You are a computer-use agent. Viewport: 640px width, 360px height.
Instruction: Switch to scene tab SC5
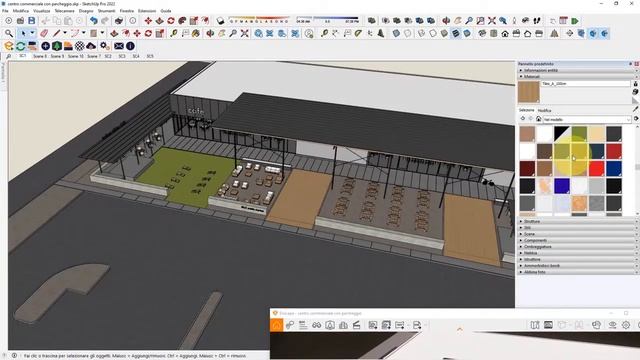150,56
